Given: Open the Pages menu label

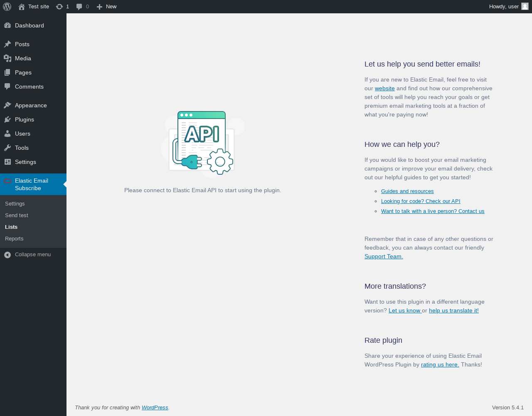Looking at the screenshot, I should pyautogui.click(x=23, y=72).
